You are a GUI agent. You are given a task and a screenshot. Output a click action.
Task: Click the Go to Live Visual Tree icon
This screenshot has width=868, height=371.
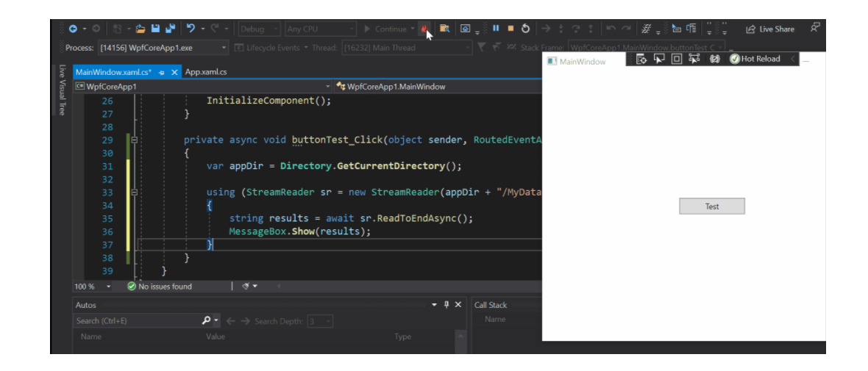tap(641, 59)
